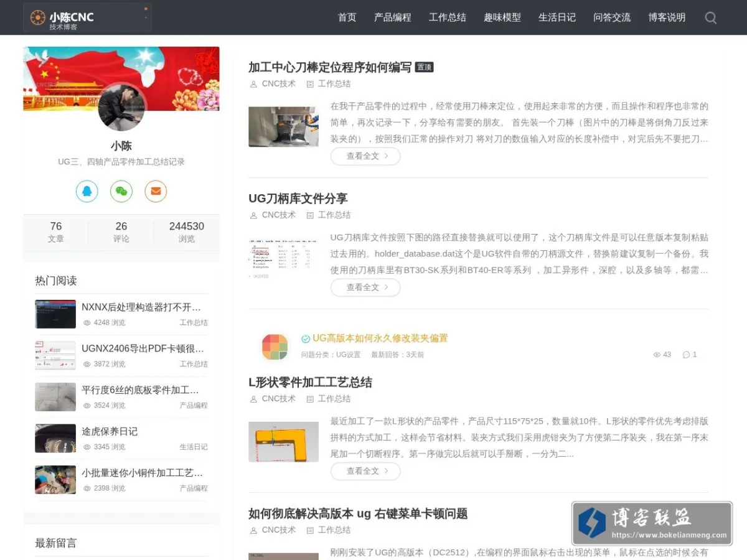Viewport: 747px width, 560px height.
Task: Click CNC技术 author under 加工中心刀棒定位 article
Action: [x=278, y=84]
